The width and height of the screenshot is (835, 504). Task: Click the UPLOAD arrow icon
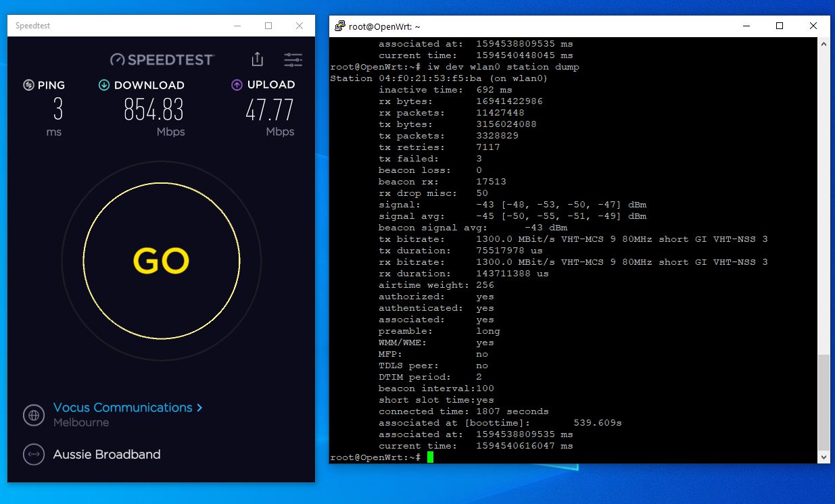[x=237, y=85]
